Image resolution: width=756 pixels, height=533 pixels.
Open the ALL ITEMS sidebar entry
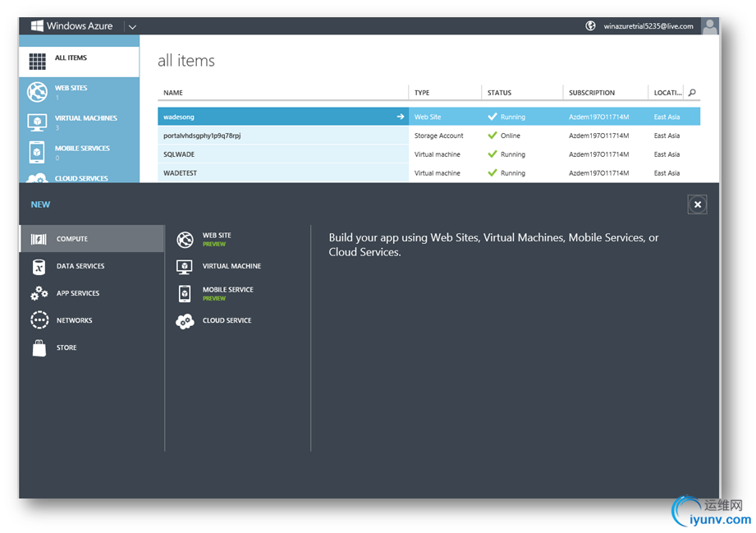[79, 62]
